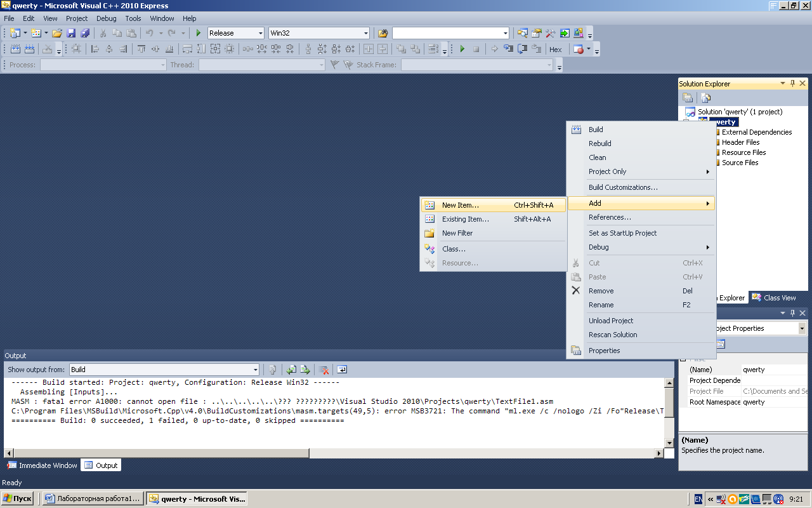The image size is (812, 508).
Task: Click the Extension Manager toolbar icon
Action: click(579, 33)
